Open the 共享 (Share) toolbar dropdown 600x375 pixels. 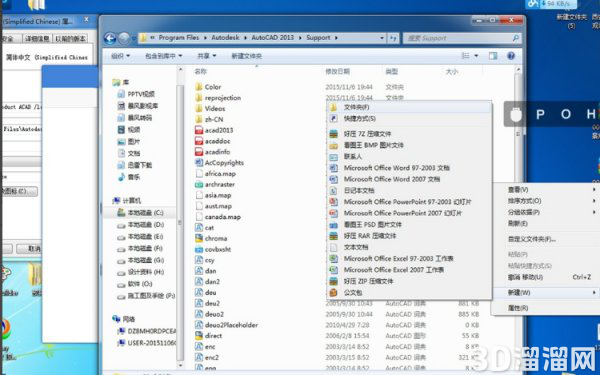click(207, 56)
